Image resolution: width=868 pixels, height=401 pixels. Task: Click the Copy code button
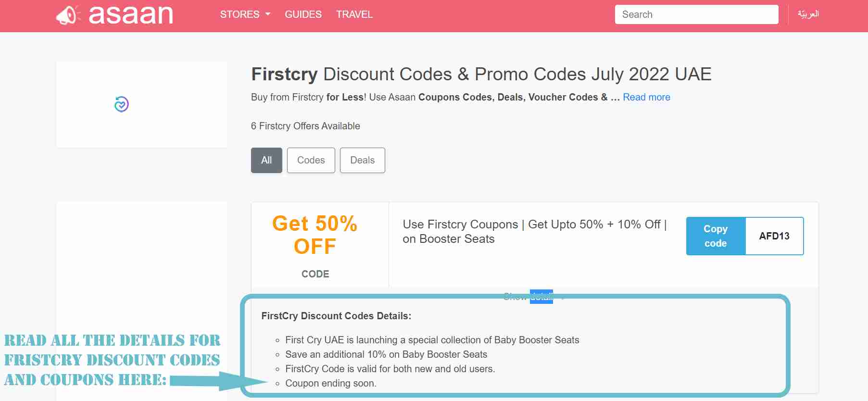pyautogui.click(x=715, y=236)
